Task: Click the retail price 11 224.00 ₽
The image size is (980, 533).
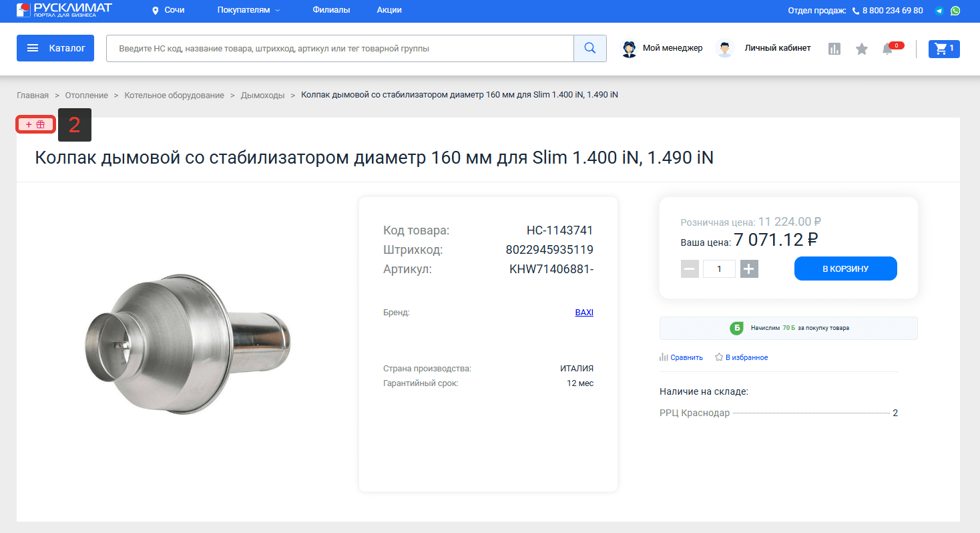Action: [x=790, y=222]
